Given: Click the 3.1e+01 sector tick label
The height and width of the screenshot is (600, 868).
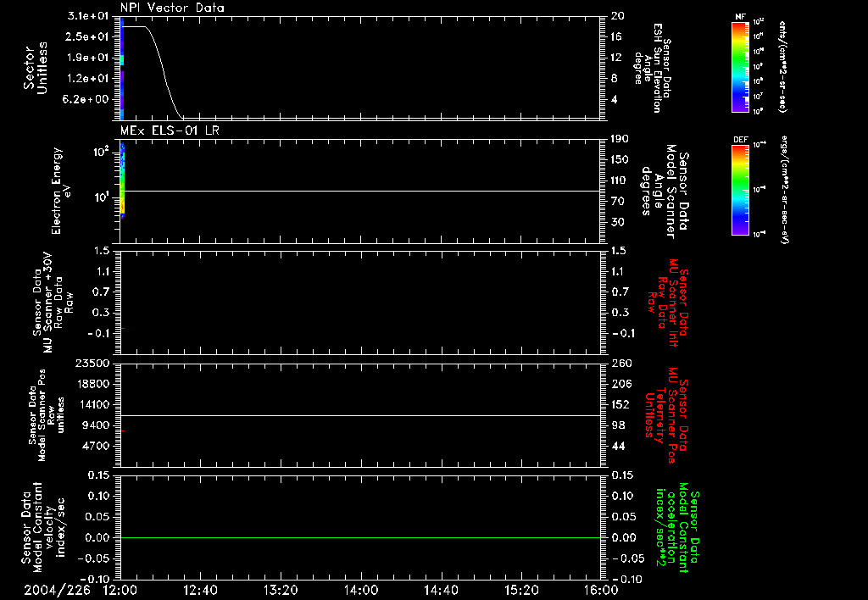Looking at the screenshot, I should pyautogui.click(x=88, y=16).
